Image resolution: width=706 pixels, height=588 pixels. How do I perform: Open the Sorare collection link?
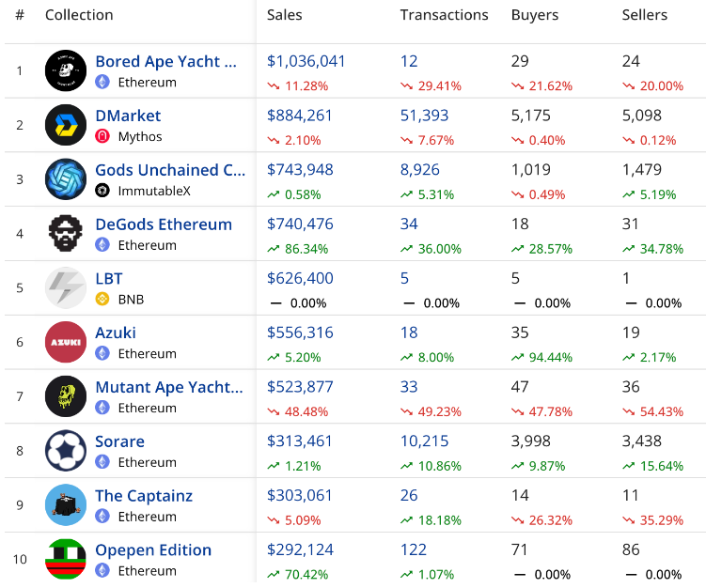[119, 441]
